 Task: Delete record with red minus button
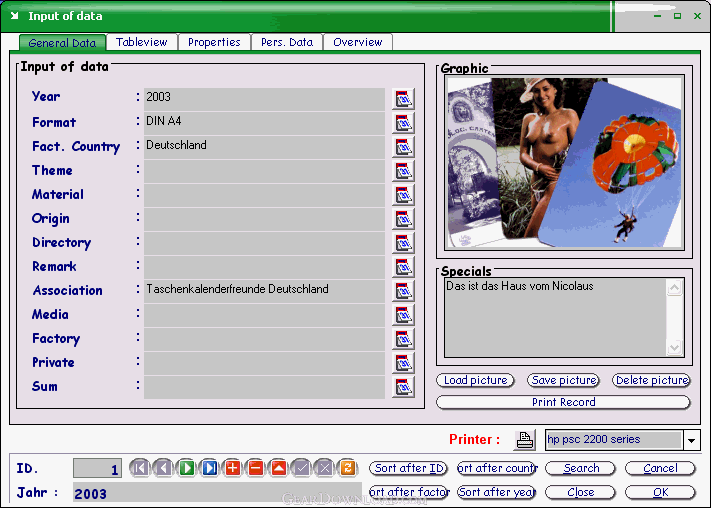click(255, 468)
